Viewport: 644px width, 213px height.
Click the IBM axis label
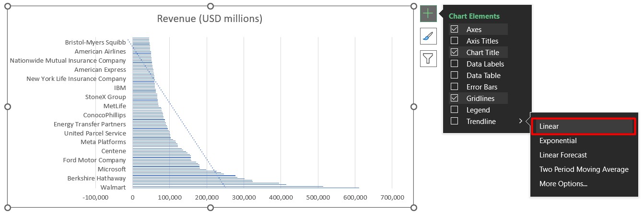pos(120,88)
